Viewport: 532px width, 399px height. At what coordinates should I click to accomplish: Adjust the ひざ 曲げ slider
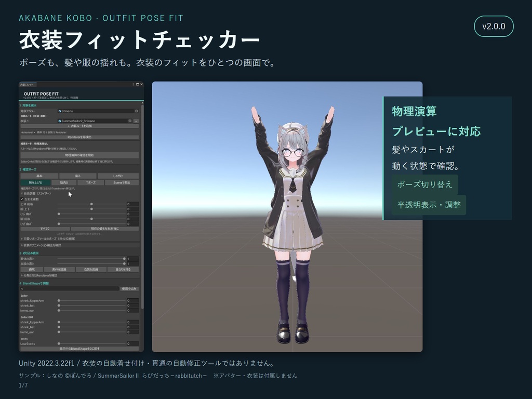[91, 224]
